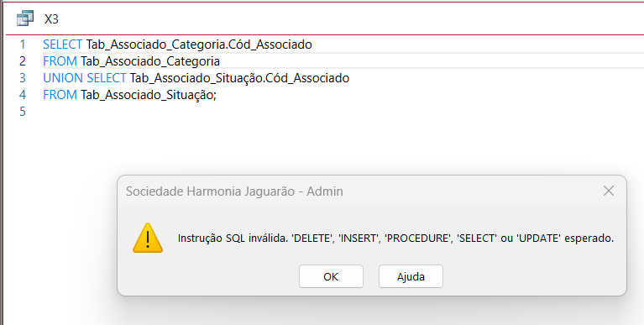Confirm the error with the OK button

331,276
